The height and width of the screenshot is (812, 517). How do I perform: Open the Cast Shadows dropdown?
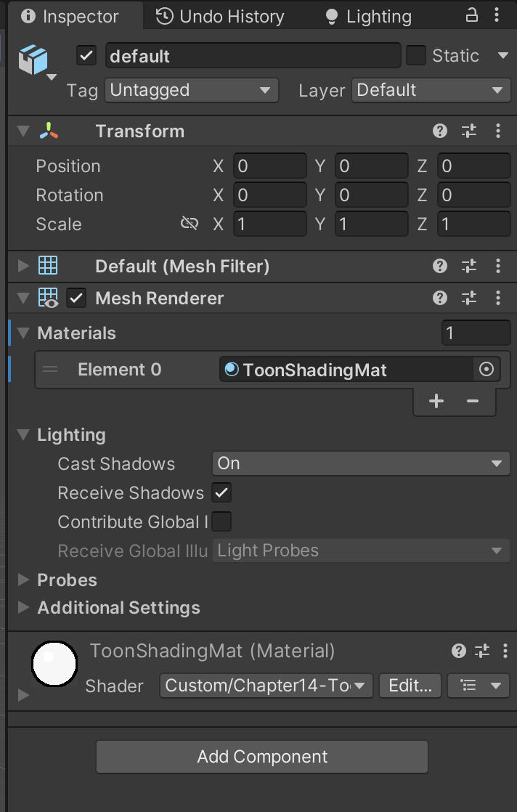coord(361,463)
